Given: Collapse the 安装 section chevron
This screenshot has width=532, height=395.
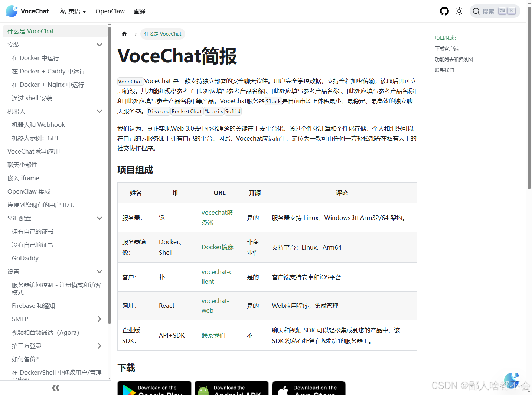Looking at the screenshot, I should click(99, 45).
